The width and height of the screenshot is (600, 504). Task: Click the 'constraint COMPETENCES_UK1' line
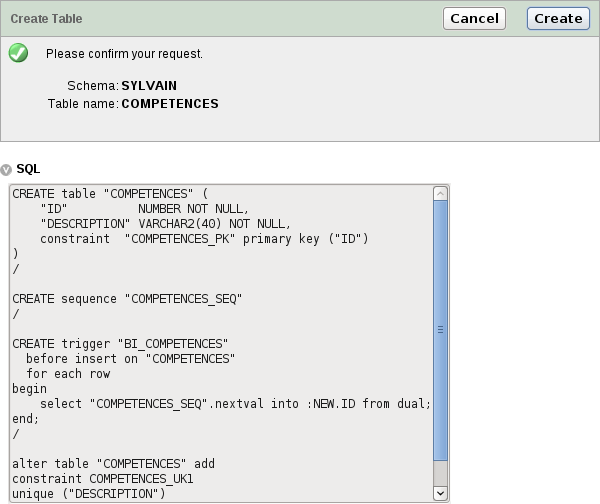[102, 479]
